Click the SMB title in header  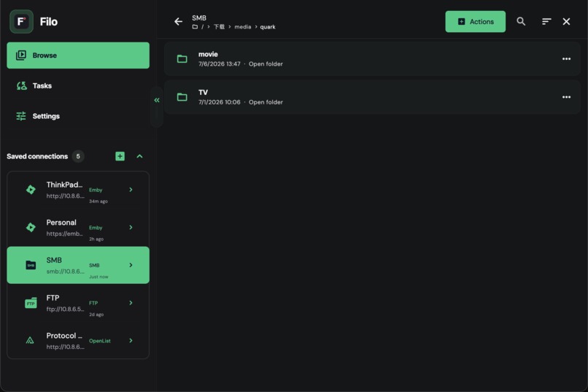(x=199, y=18)
